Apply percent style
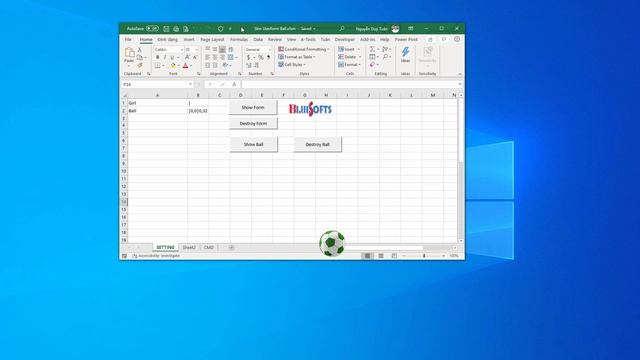 [261, 58]
